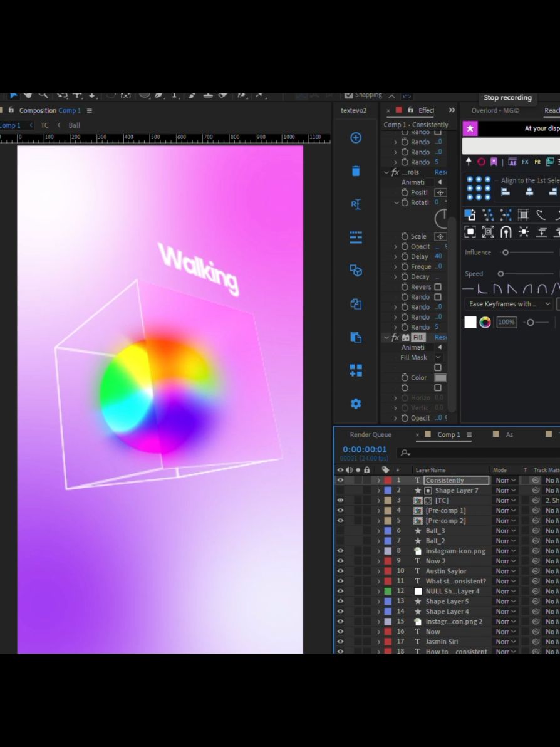Collapse the Rotati property twirl arrow

396,202
